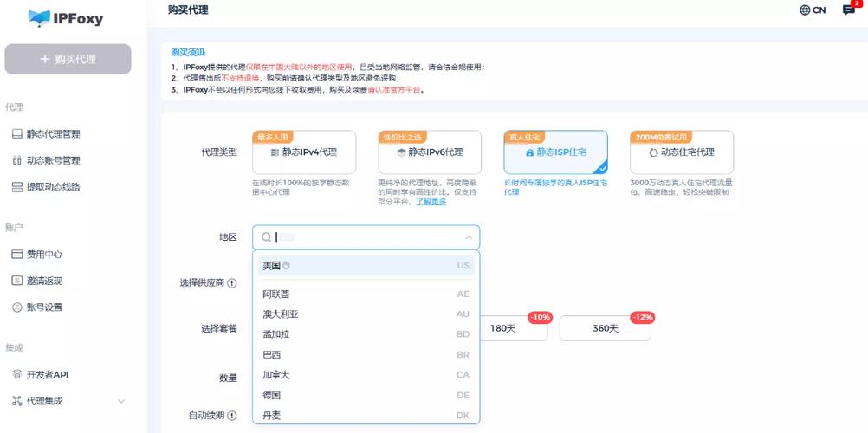Go to 费用中心 in the sidebar
The image size is (868, 433).
(44, 254)
